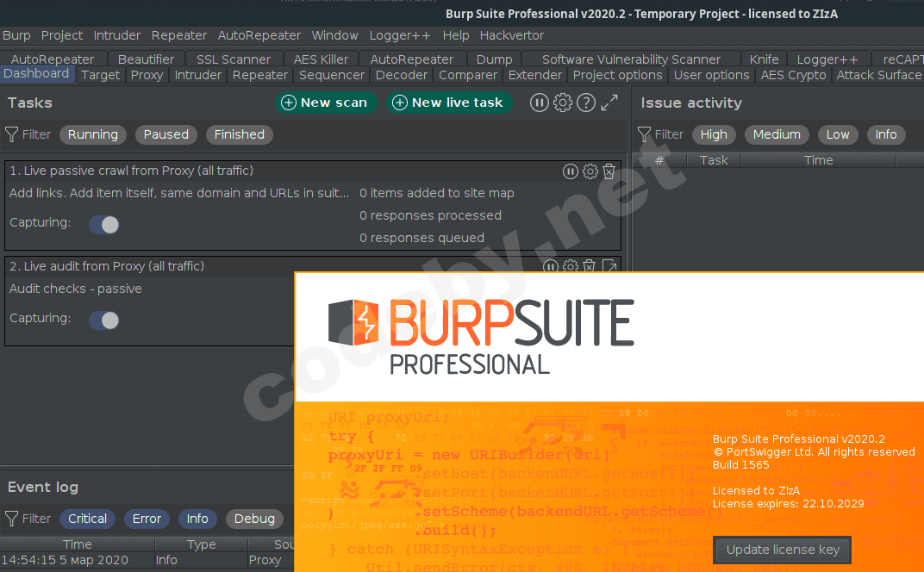Screen dimensions: 924x572
Task: Toggle the Running tasks filter
Action: [92, 135]
